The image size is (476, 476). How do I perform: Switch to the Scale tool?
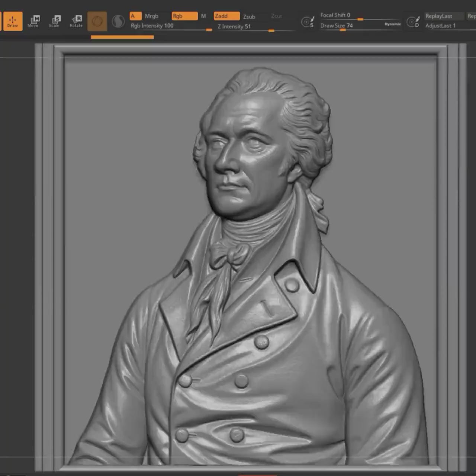click(x=54, y=21)
